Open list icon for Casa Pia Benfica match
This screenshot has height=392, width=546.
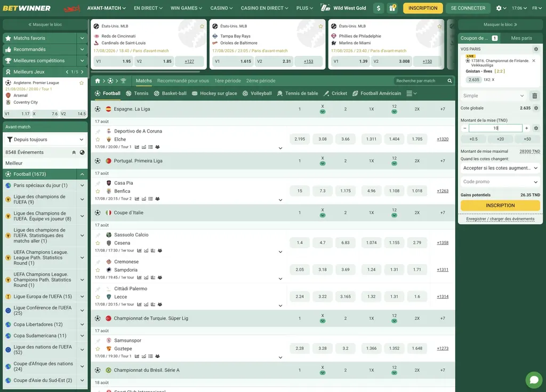click(x=150, y=199)
